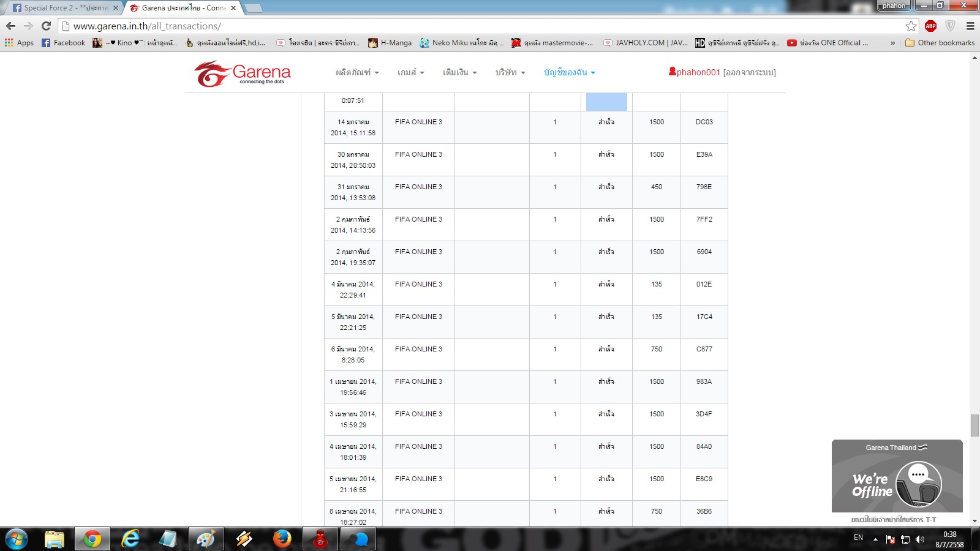Select transaction code DC03

[704, 122]
